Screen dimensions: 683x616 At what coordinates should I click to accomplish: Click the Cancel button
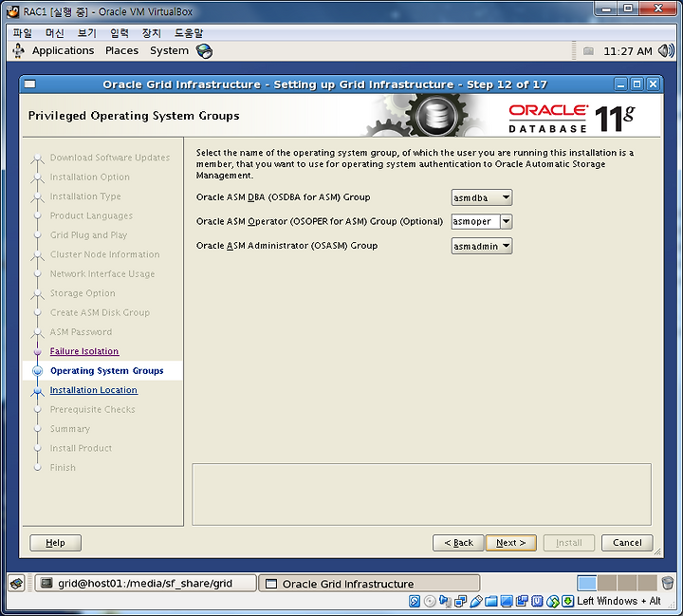click(627, 543)
